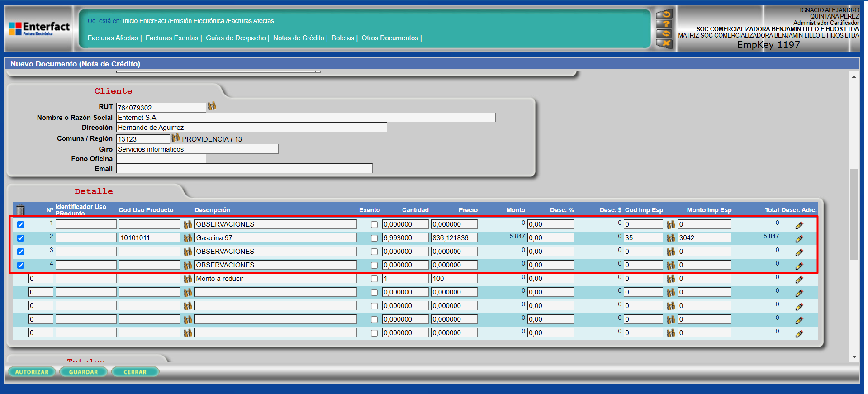Click binoculars search icon next to RUT
868x394 pixels.
[x=212, y=106]
